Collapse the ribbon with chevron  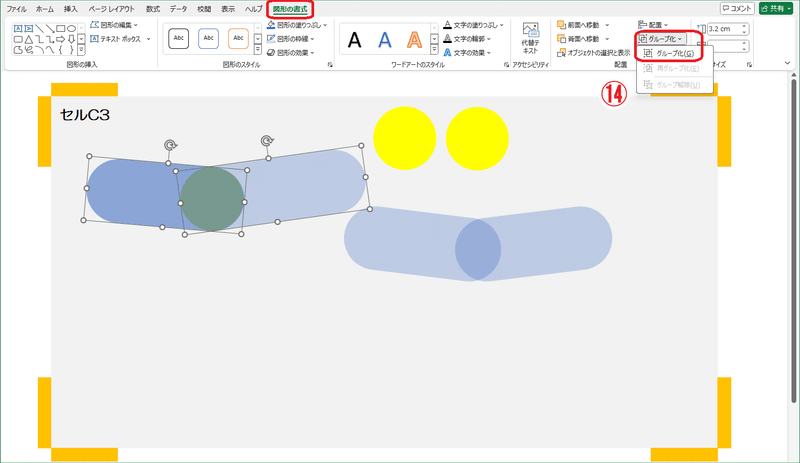click(x=788, y=63)
